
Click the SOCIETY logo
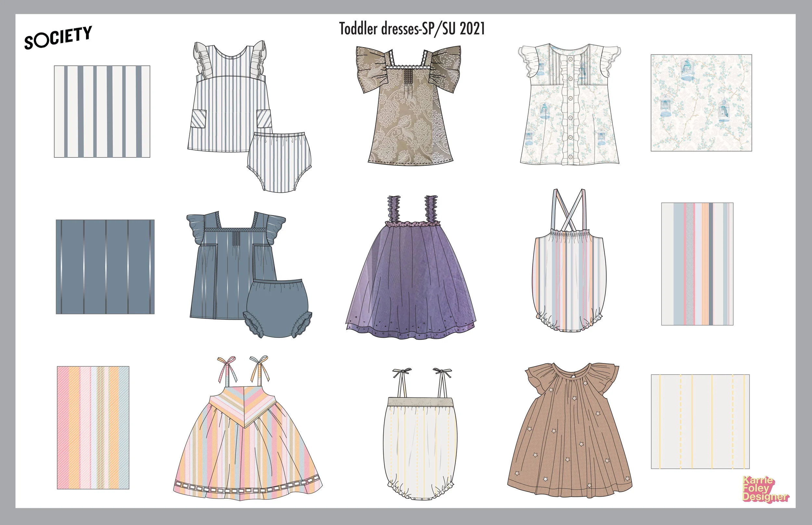(58, 38)
